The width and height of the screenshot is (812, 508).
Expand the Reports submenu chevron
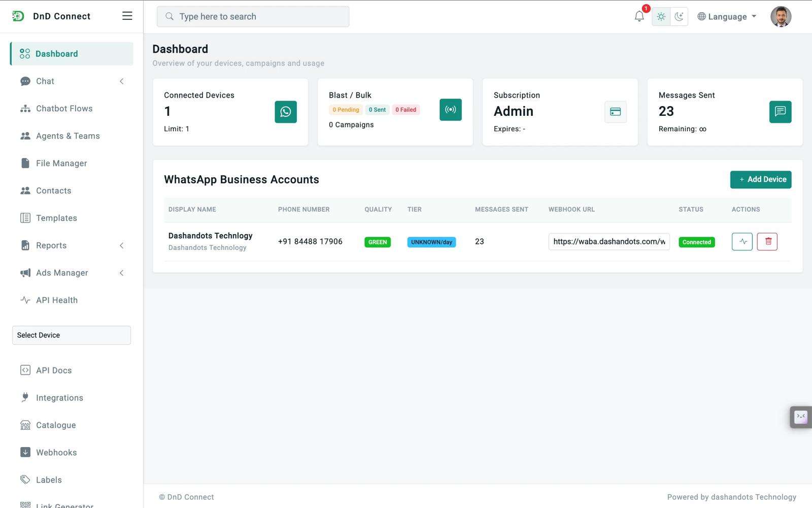[122, 246]
